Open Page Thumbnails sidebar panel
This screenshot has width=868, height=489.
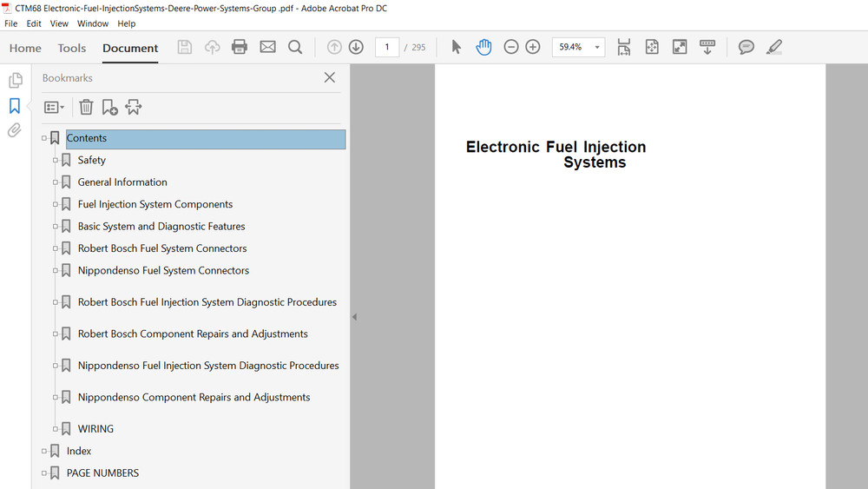[16, 80]
